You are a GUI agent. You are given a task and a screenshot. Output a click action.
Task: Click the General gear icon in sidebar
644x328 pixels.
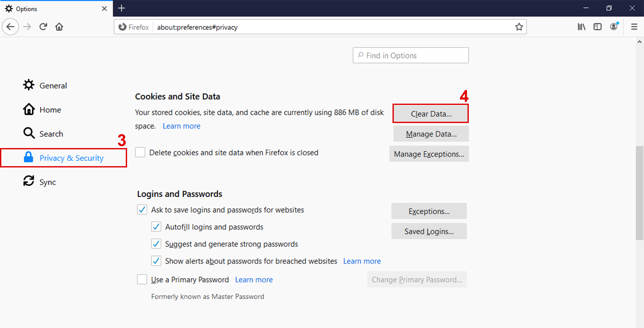click(x=29, y=85)
